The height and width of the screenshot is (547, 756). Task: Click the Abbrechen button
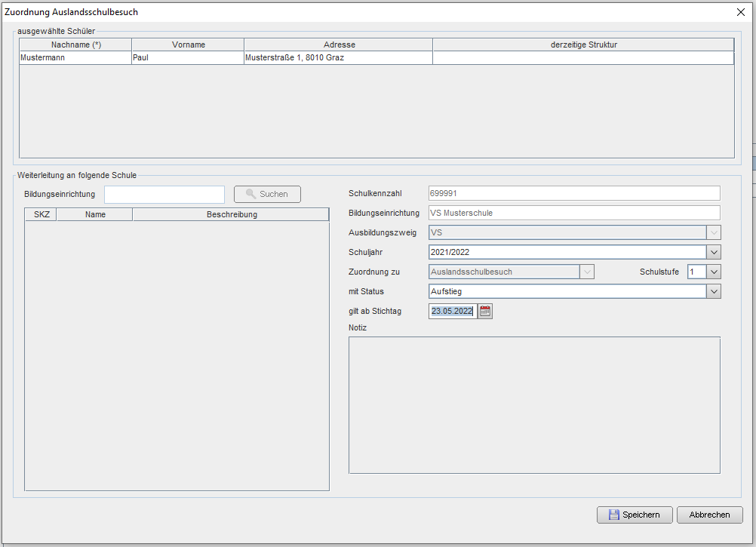tap(709, 515)
